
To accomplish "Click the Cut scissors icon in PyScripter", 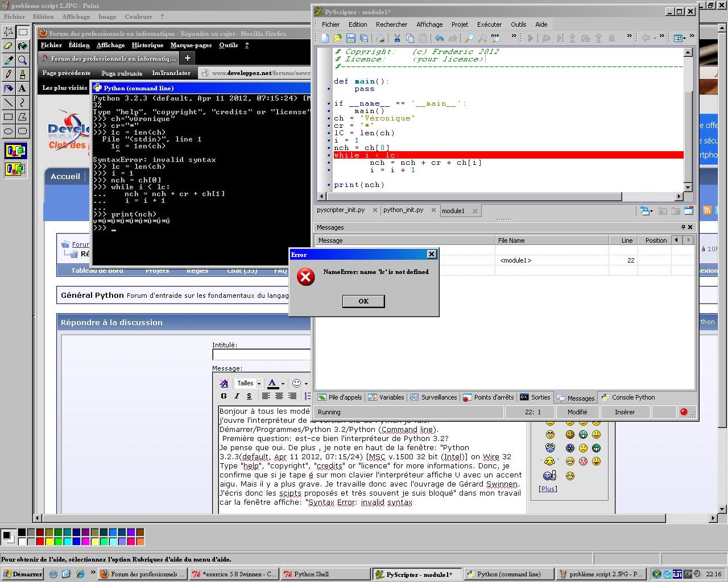I will (x=397, y=38).
